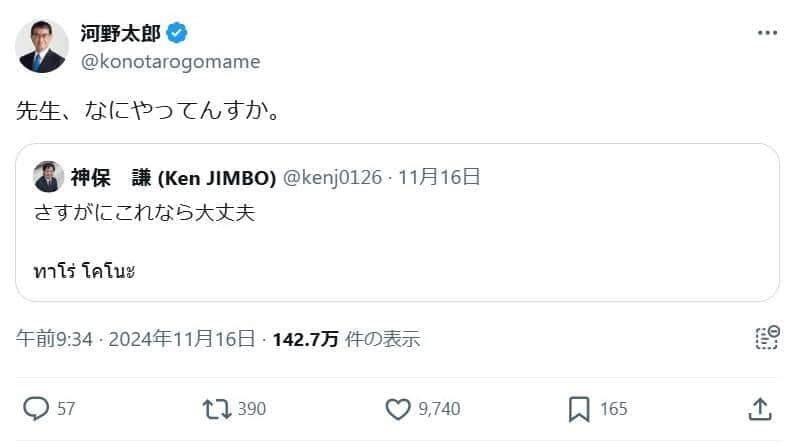Open the share icon menu

point(759,409)
